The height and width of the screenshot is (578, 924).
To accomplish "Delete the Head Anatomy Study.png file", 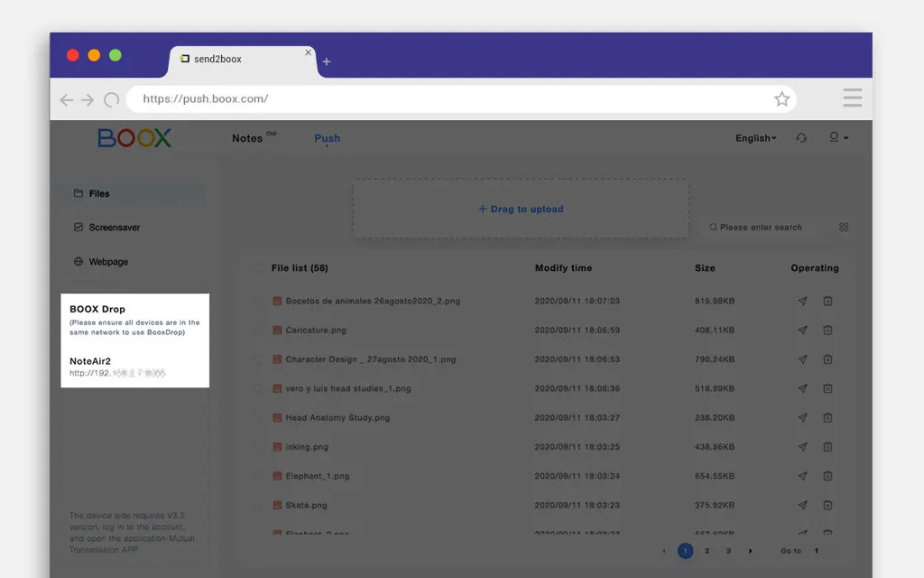I will pyautogui.click(x=827, y=418).
